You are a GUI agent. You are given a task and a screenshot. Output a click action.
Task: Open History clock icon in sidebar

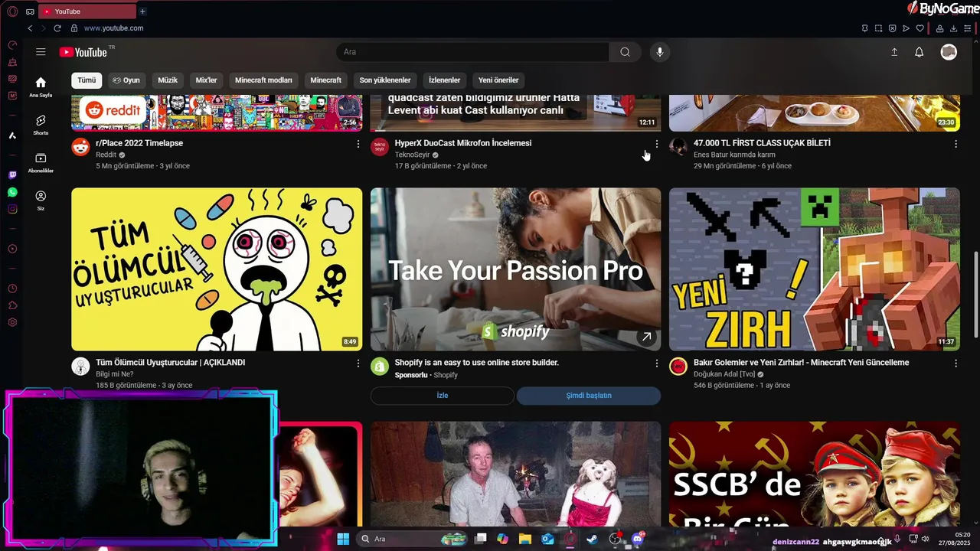[x=12, y=289]
